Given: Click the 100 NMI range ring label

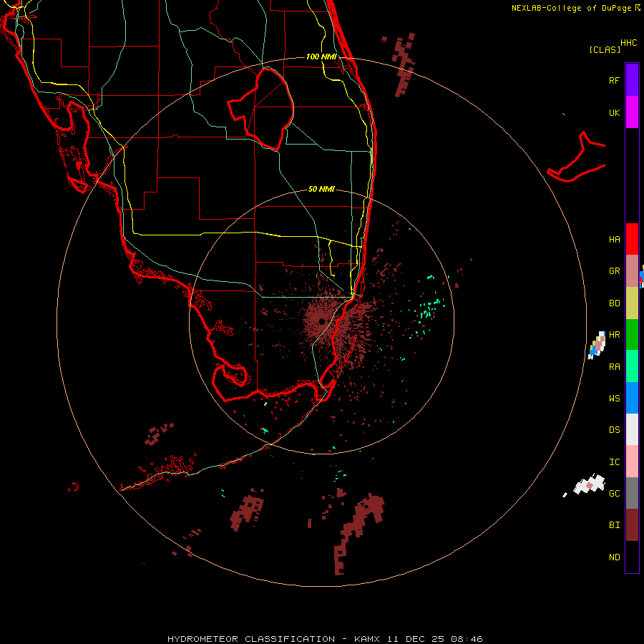Looking at the screenshot, I should coord(321,57).
